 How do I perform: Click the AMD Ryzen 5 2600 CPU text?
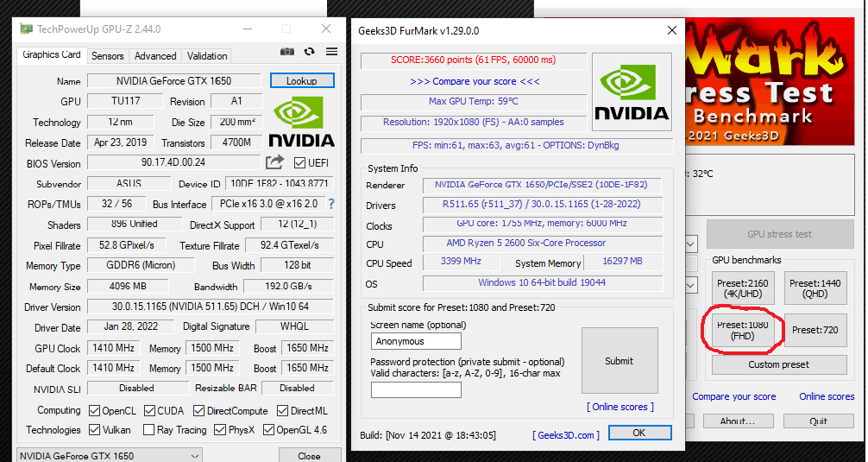526,244
